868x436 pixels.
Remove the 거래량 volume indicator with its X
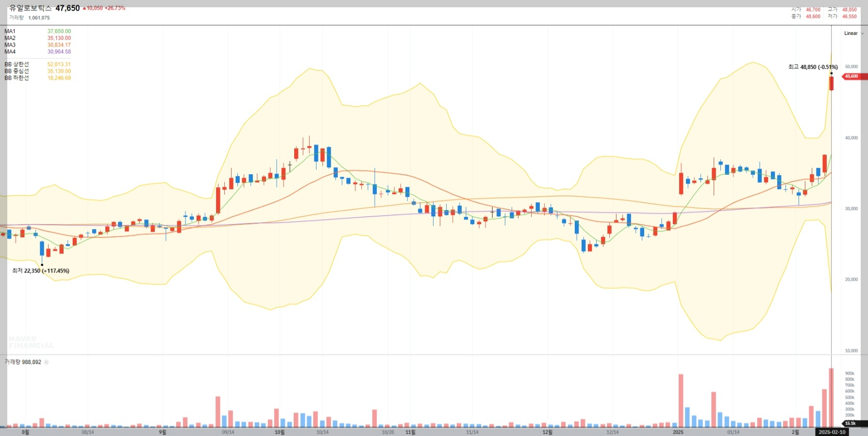click(47, 362)
